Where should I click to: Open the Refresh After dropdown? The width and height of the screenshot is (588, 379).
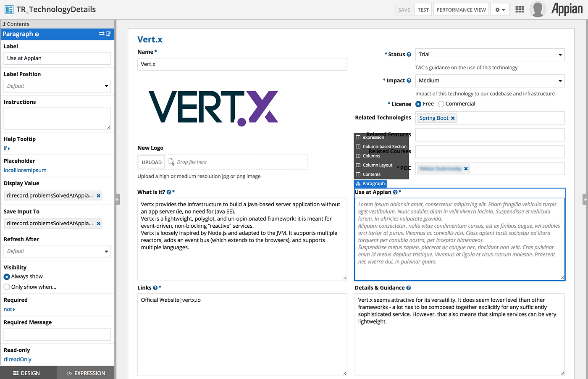click(57, 251)
